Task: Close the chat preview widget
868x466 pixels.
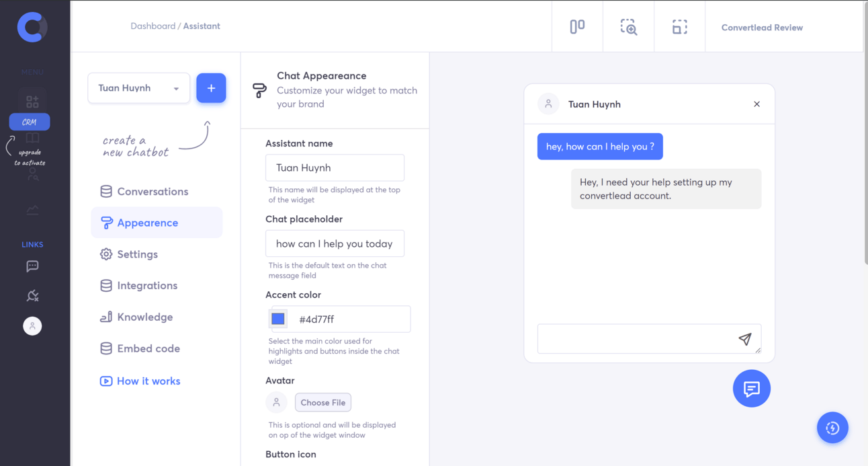Action: [x=756, y=104]
